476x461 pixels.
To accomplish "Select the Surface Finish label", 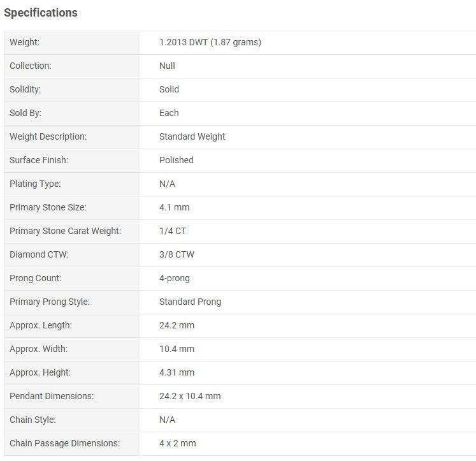I will click(x=39, y=160).
